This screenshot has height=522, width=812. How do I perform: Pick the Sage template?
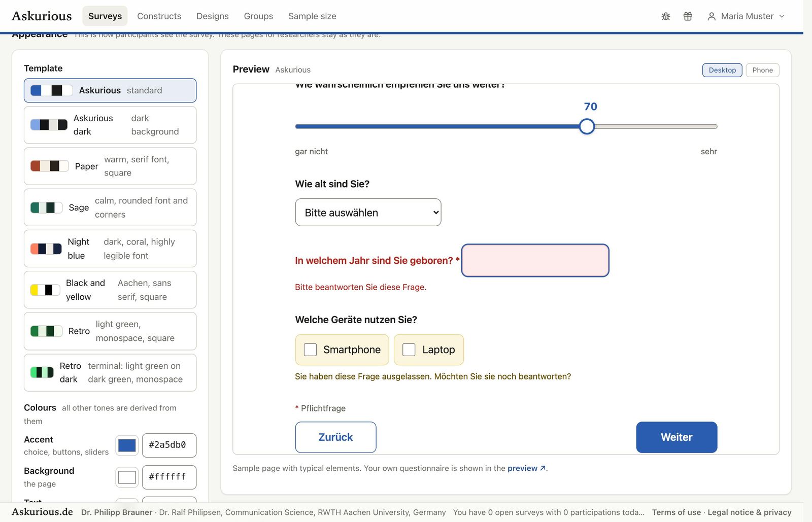110,207
